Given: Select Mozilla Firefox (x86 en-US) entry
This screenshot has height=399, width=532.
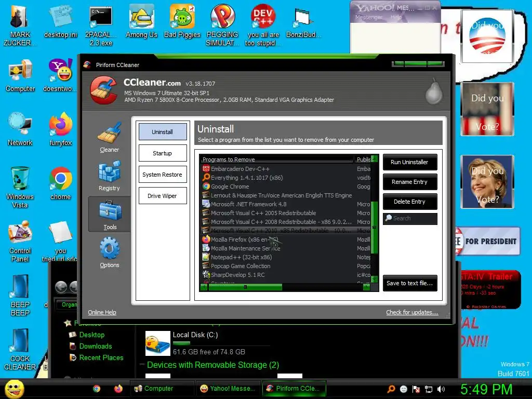Looking at the screenshot, I should point(286,240).
